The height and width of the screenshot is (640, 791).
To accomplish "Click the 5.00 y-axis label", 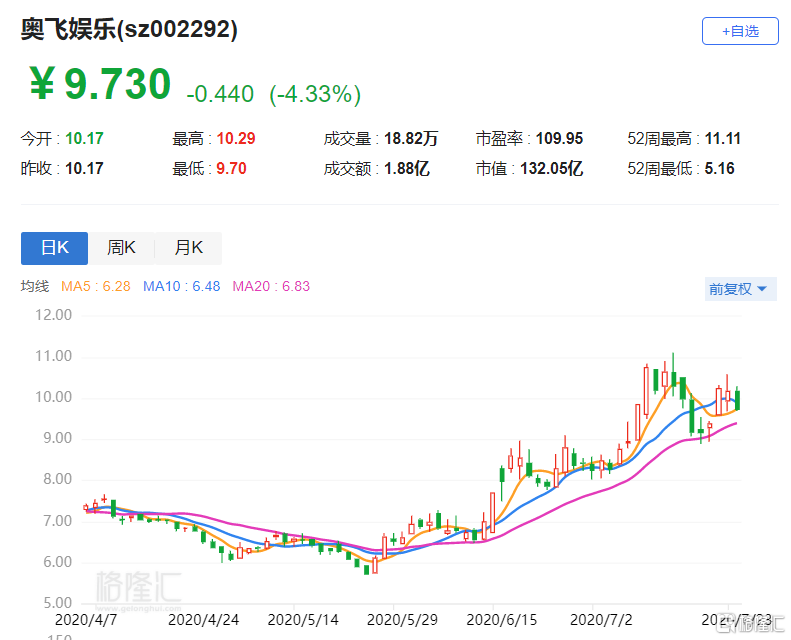I will (57, 603).
